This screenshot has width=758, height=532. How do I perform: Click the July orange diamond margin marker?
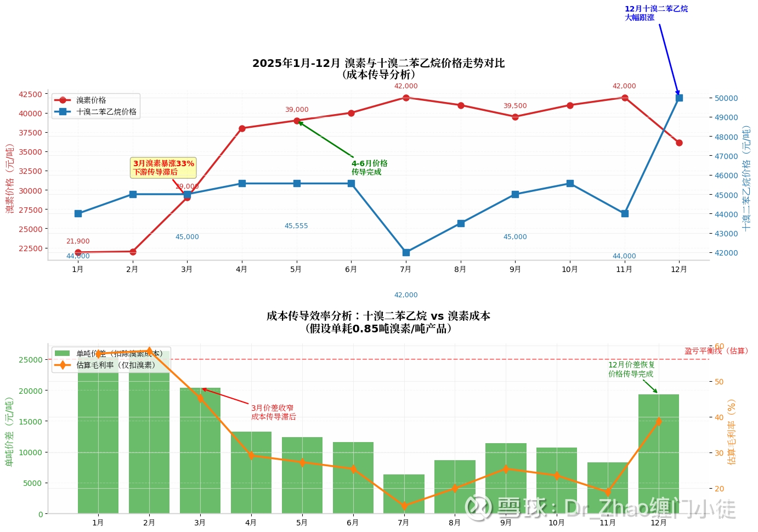404,506
